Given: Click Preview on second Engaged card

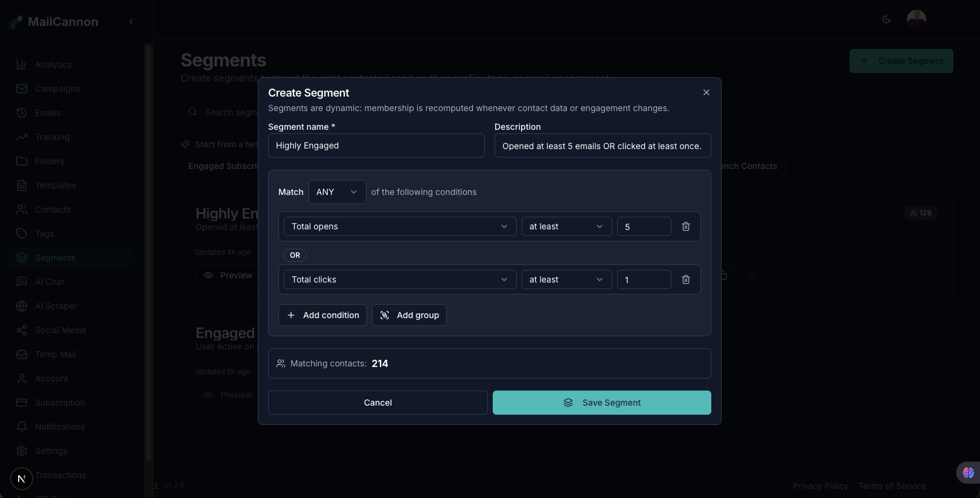Looking at the screenshot, I should tap(227, 395).
